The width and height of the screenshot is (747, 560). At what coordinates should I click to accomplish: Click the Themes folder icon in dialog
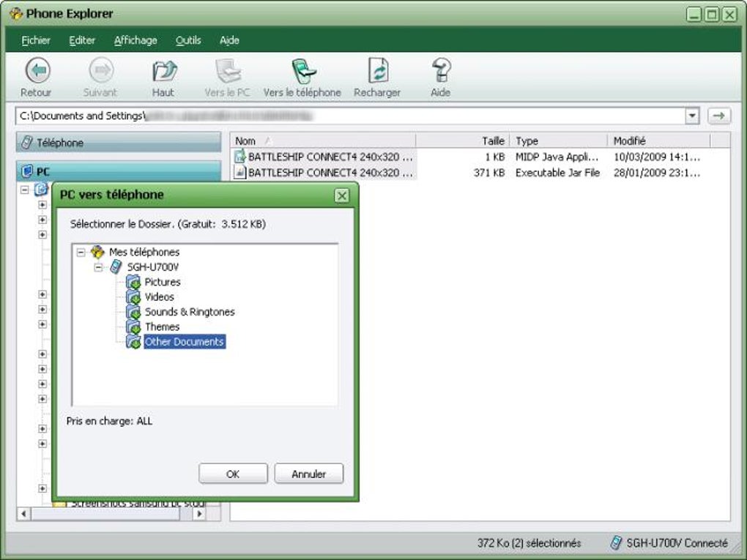pyautogui.click(x=133, y=326)
